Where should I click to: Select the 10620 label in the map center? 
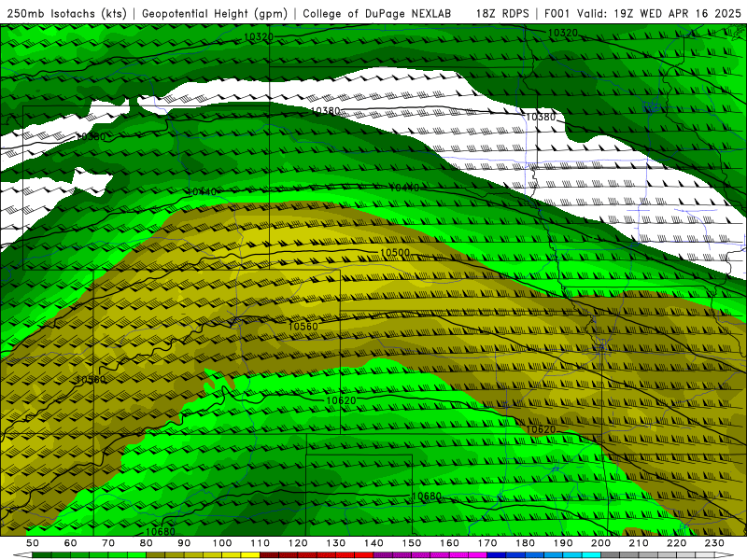[x=341, y=400]
